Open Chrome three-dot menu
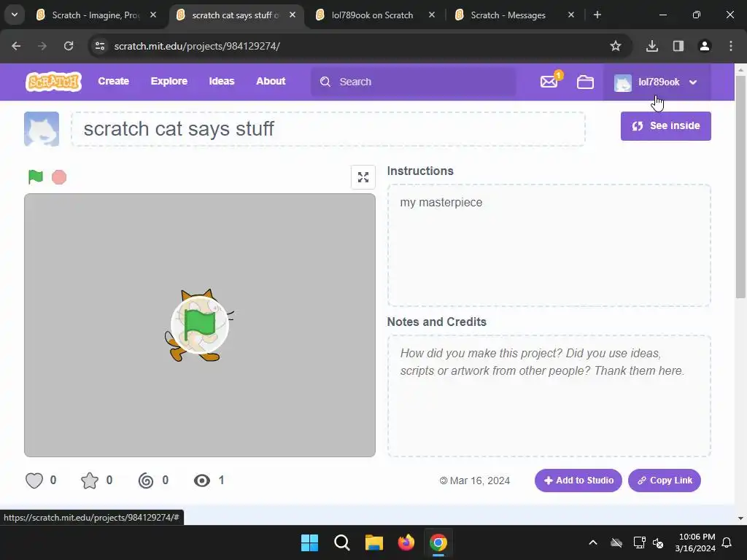Screen dimensions: 747x560 click(x=731, y=46)
